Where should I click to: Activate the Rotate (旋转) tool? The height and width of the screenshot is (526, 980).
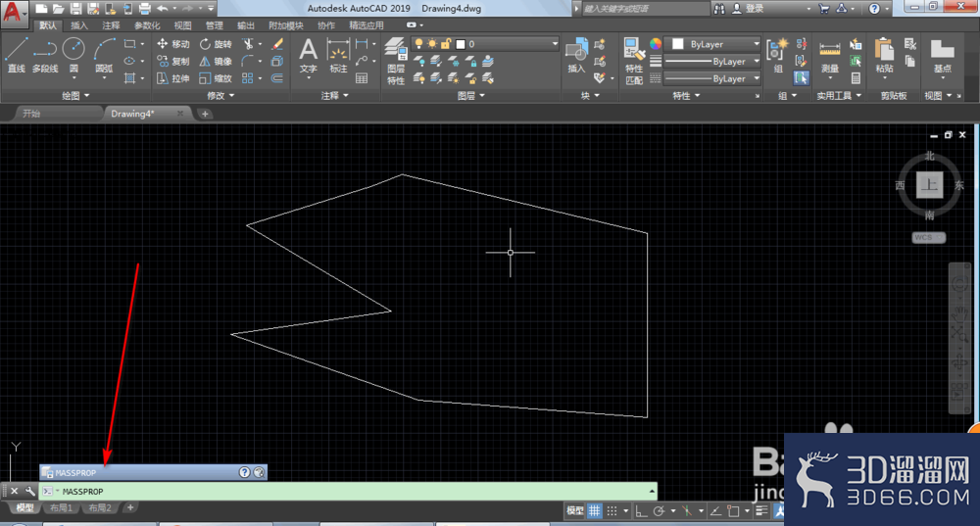coord(216,44)
